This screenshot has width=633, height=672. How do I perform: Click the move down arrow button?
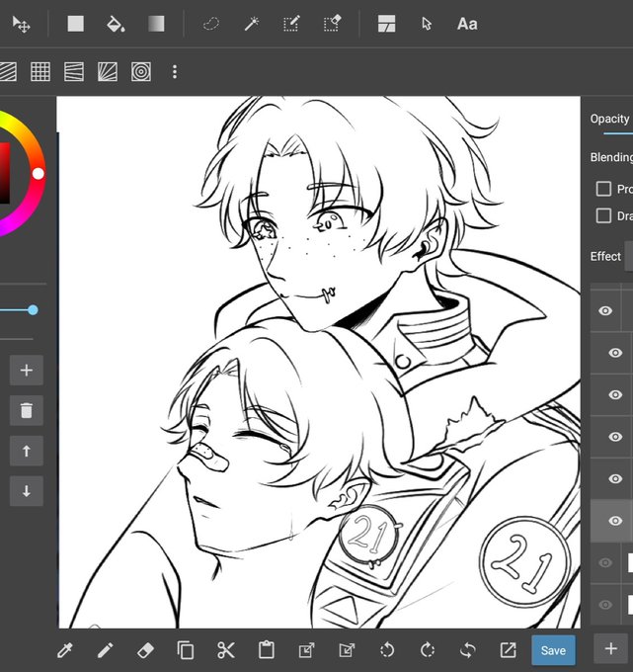pos(26,491)
